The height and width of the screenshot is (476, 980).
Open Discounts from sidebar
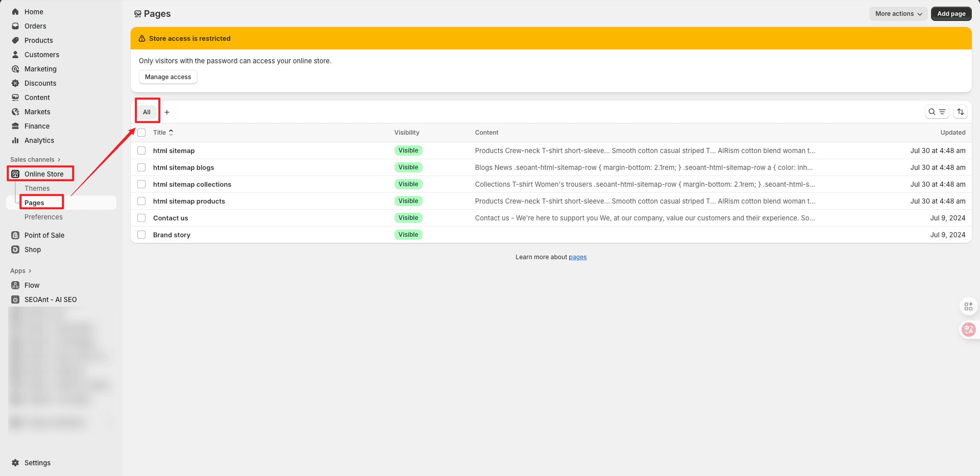(x=40, y=83)
